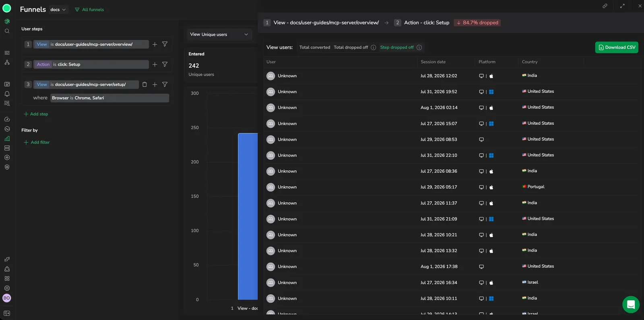Viewport: 644px width, 320px height.
Task: Select the Israel row from Jul 27, 2026 16:34
Action: click(x=451, y=283)
